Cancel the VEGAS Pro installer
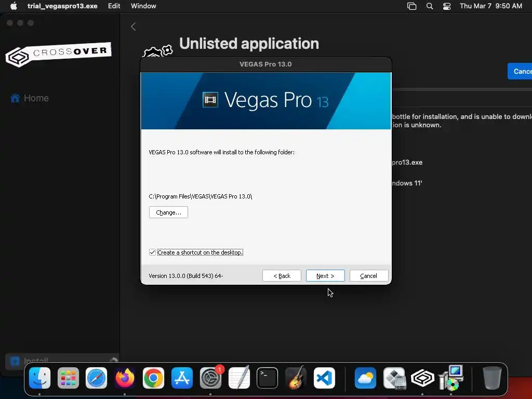Screen dimensions: 532x399 click(368, 275)
